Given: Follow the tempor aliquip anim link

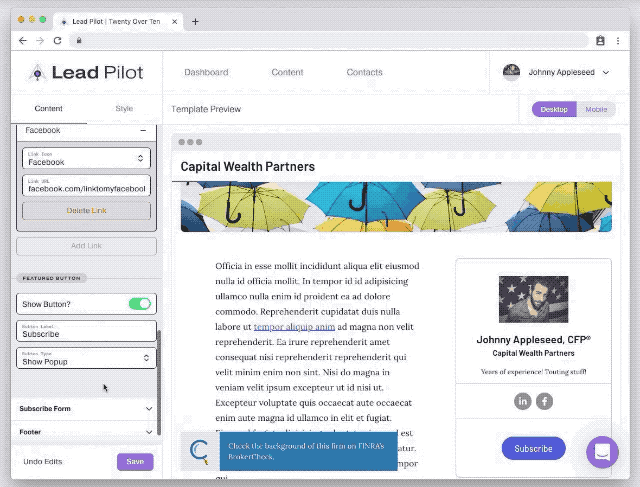Looking at the screenshot, I should 294,327.
